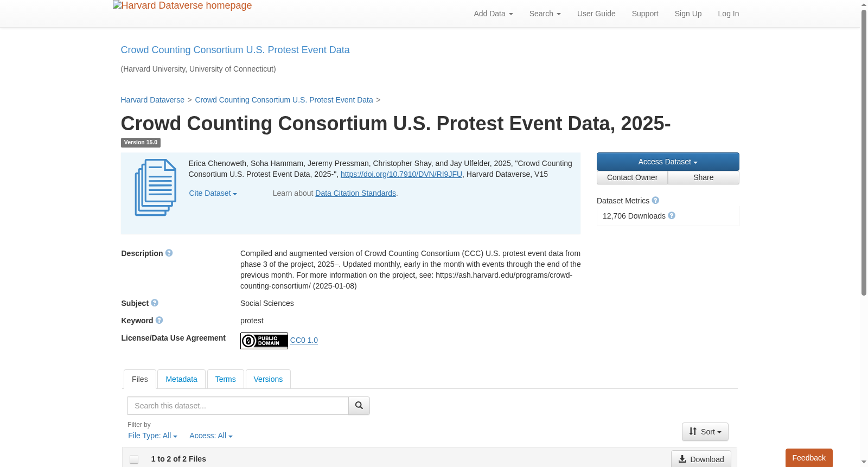Open the Data Citation Standards link
Viewport: 868px width, 467px height.
[355, 193]
